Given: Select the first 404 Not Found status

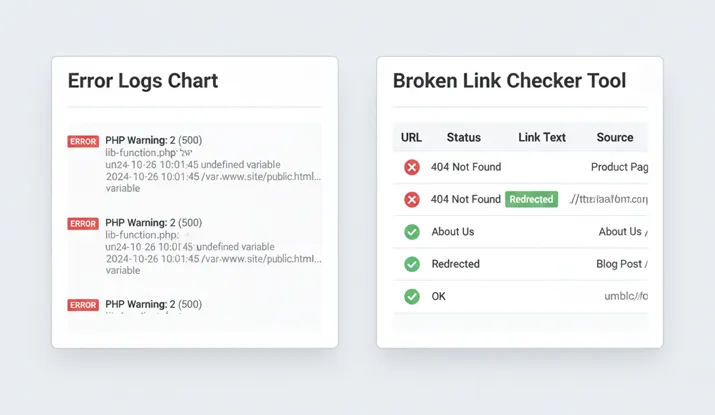Looking at the screenshot, I should point(466,167).
